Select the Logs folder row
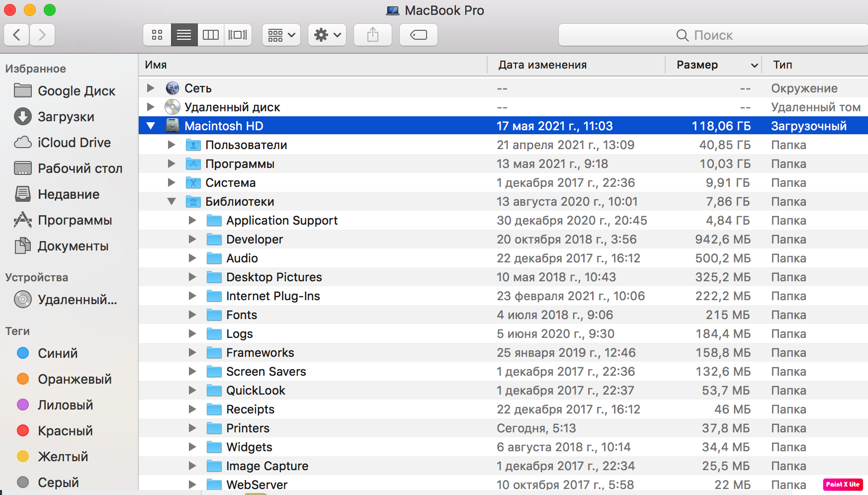Viewport: 868px width, 495px height. 503,333
